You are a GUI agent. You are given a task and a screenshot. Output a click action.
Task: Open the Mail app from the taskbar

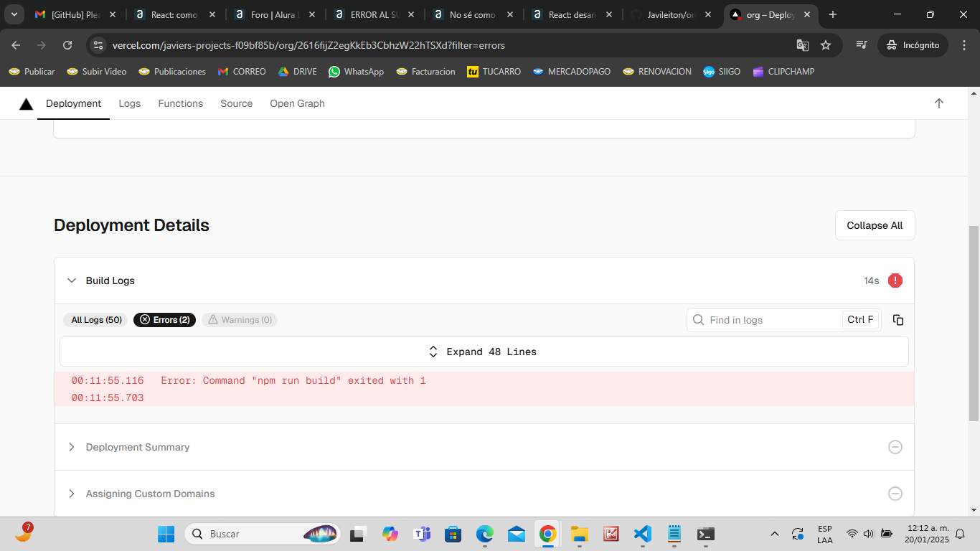coord(517,534)
